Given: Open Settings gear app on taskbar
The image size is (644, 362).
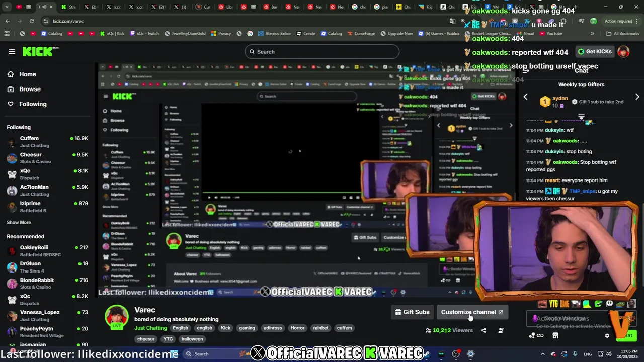Looking at the screenshot, I should pyautogui.click(x=470, y=354).
